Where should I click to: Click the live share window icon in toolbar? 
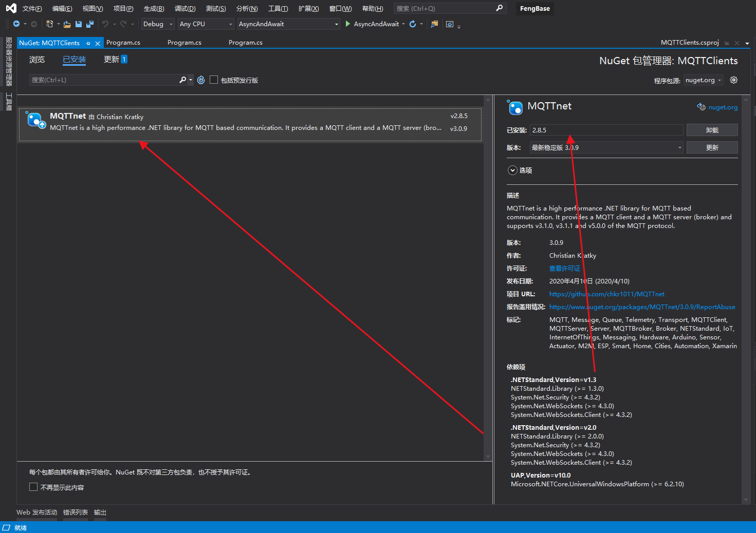point(450,24)
